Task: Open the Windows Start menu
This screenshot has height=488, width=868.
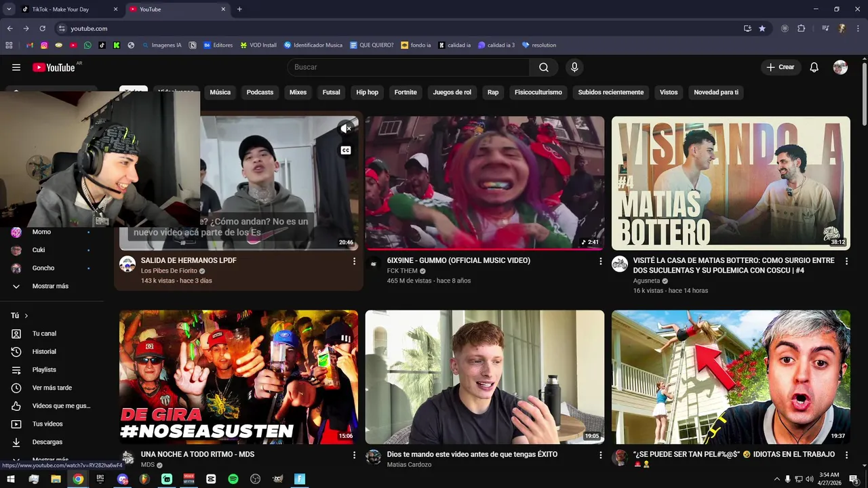Action: (x=11, y=479)
